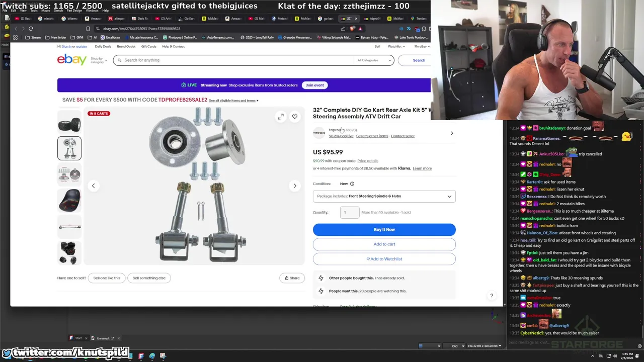
Task: Expand the Shop by category menu
Action: coord(99,60)
